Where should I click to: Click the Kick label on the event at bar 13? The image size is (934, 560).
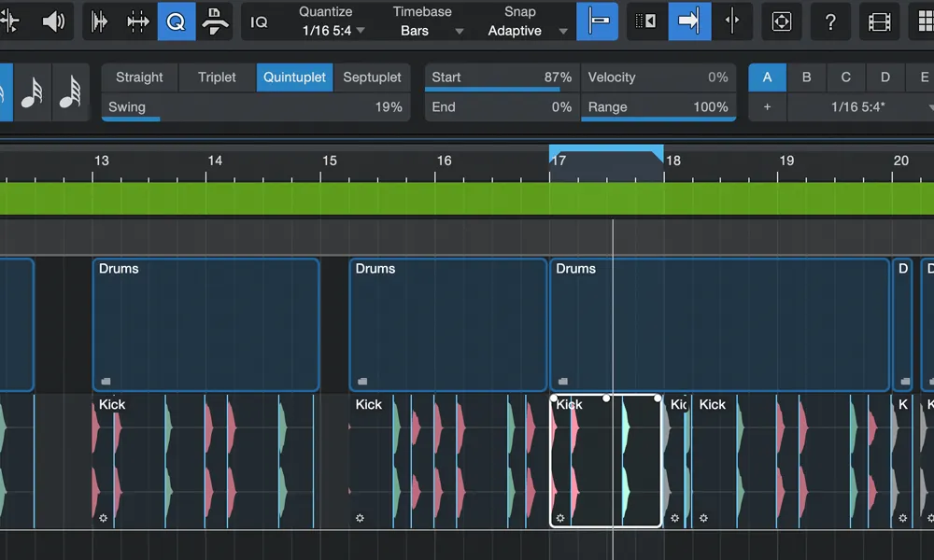click(x=112, y=405)
